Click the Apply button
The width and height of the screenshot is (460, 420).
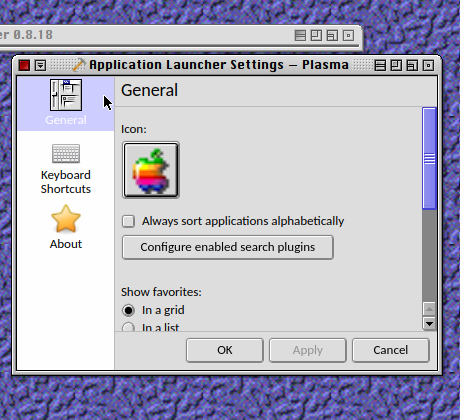(x=308, y=350)
